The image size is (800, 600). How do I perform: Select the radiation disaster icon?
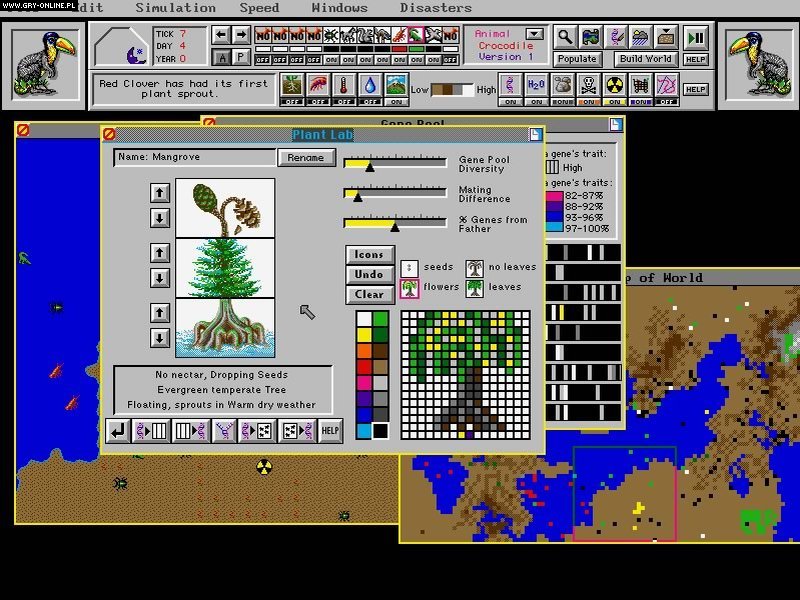pos(615,86)
